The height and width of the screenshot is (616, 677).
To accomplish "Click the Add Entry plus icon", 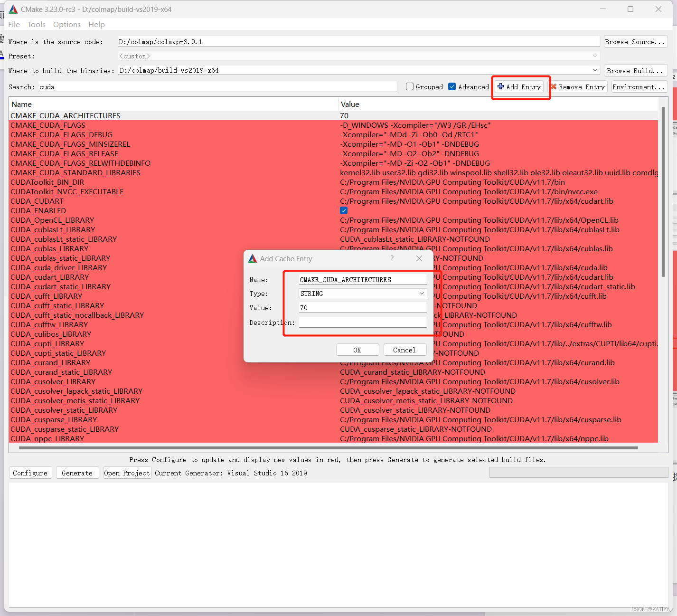I will (x=501, y=87).
